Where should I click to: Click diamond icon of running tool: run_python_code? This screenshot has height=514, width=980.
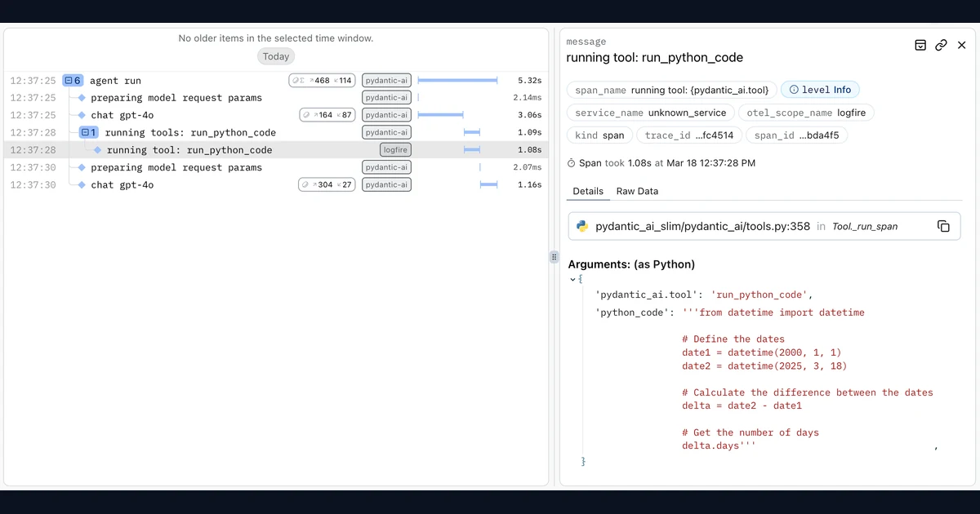pos(97,150)
